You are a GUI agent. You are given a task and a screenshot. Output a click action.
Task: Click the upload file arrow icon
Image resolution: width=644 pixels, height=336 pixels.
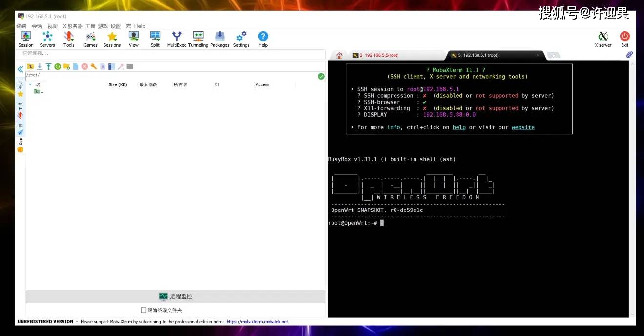[48, 66]
